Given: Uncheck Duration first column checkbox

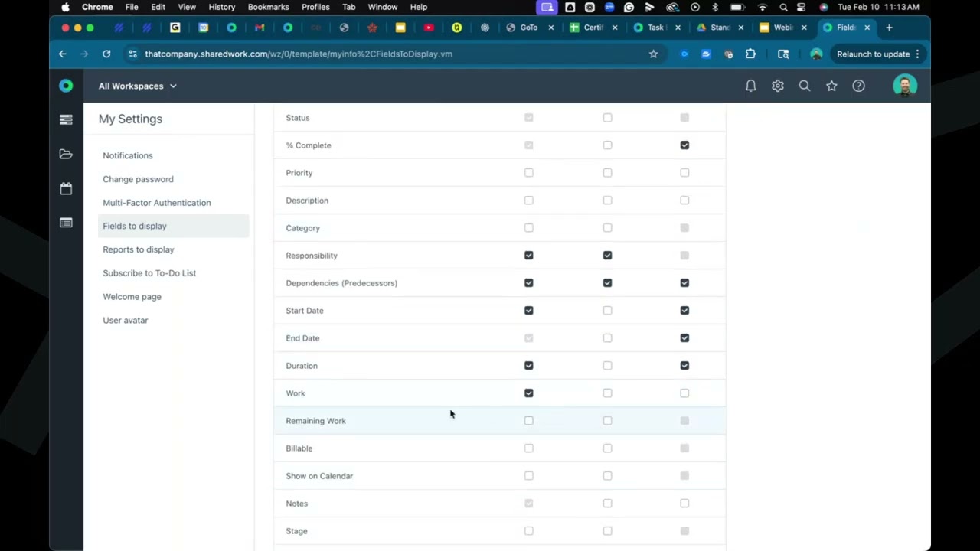Looking at the screenshot, I should [x=528, y=366].
